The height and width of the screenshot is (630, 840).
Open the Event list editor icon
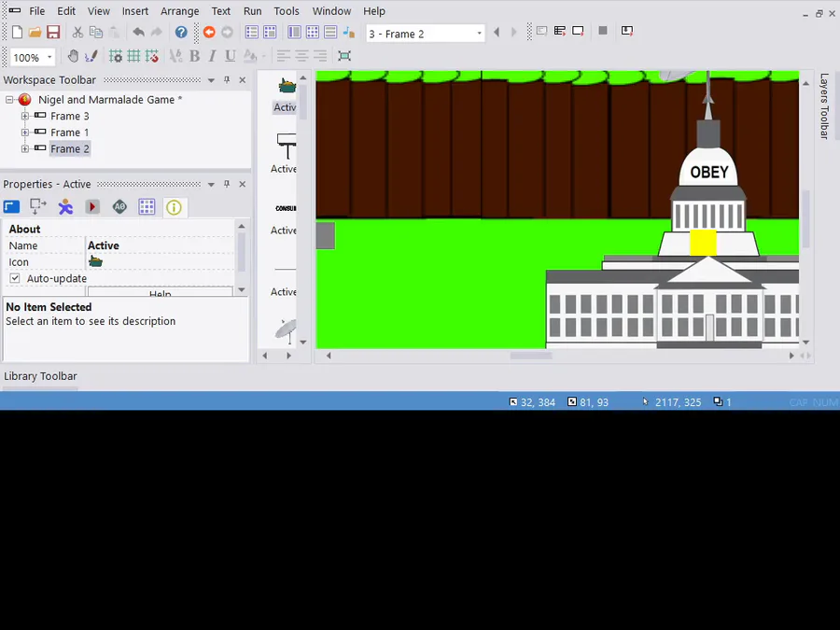coord(330,32)
